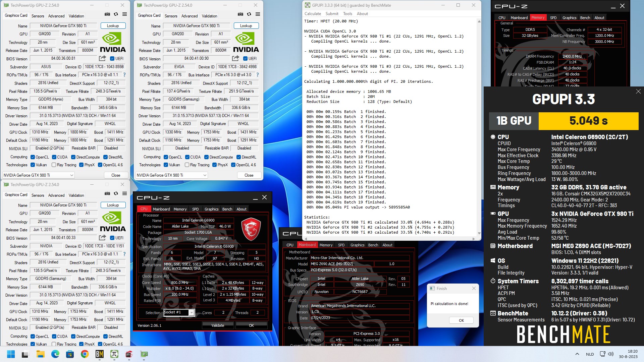644x362 pixels.
Task: Toggle UEFI checkbox in EVGA GPU-Z window
Action: click(x=245, y=59)
